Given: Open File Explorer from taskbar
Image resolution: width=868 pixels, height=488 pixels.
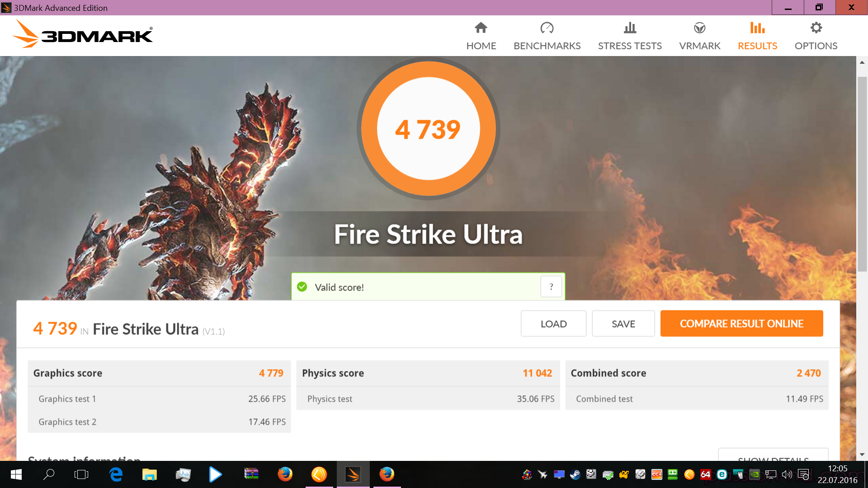Looking at the screenshot, I should pyautogui.click(x=149, y=474).
